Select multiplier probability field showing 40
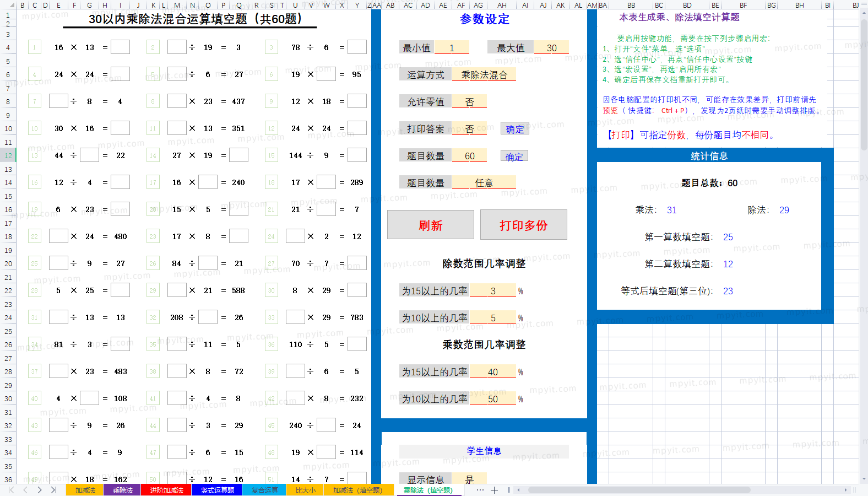This screenshot has width=868, height=496. pos(493,372)
